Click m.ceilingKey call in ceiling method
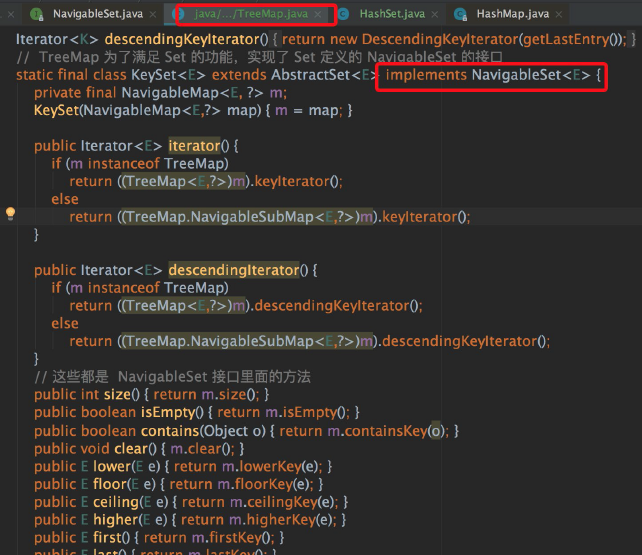 coord(274,502)
